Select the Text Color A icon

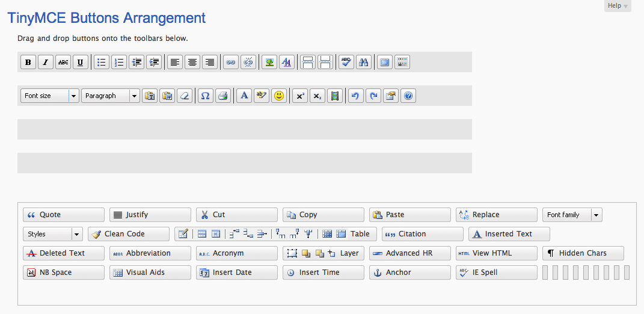[244, 96]
